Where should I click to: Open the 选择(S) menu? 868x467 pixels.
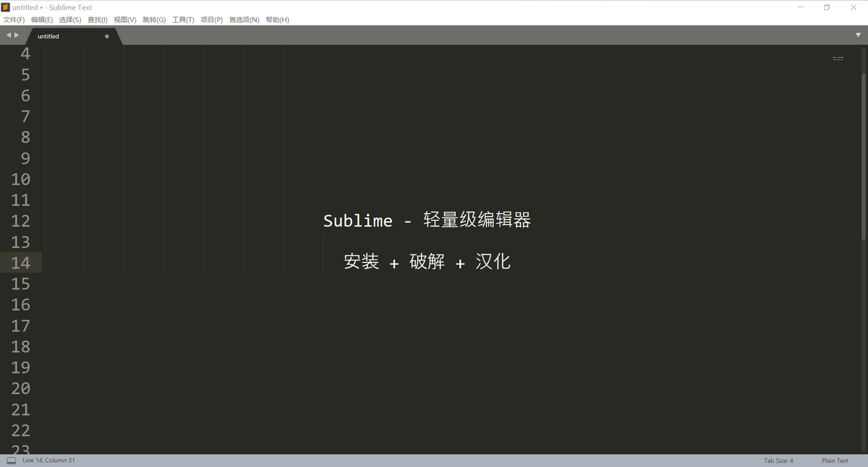coord(70,20)
